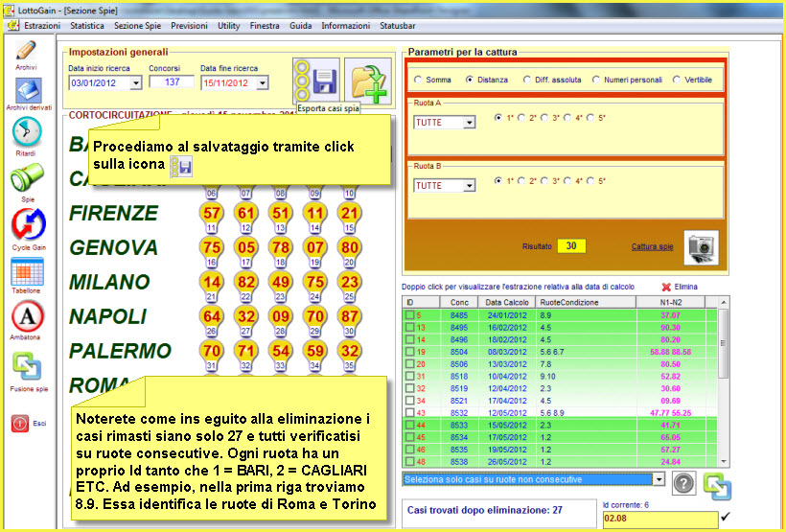Viewport: 786px width, 532px height.
Task: Tick the checkbox for row ID 43
Action: (409, 413)
